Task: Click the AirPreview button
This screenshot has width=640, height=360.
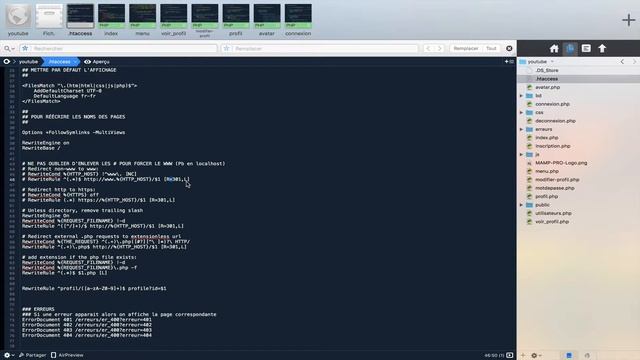Action: [67, 355]
